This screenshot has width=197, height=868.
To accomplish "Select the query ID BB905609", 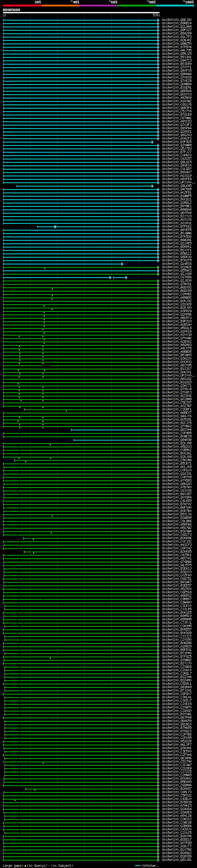I will (x=11, y=10).
